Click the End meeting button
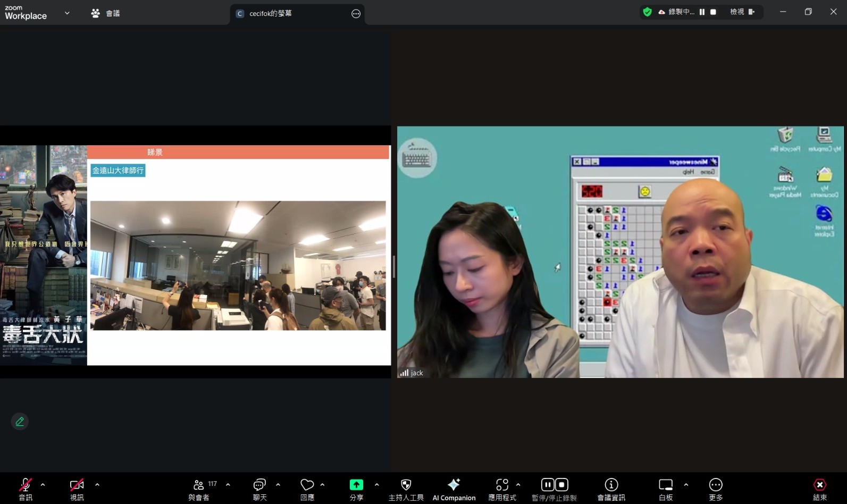The image size is (847, 504). [x=819, y=488]
